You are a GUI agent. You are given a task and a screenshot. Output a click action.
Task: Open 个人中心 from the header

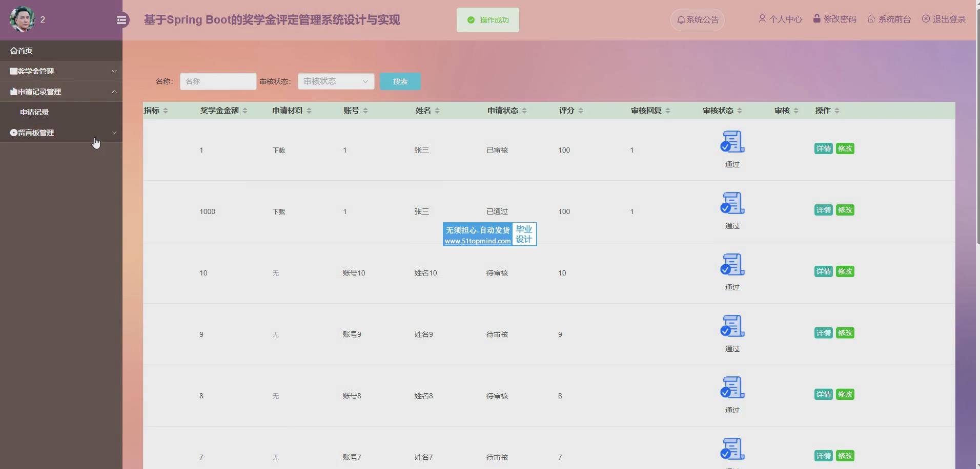tap(780, 19)
